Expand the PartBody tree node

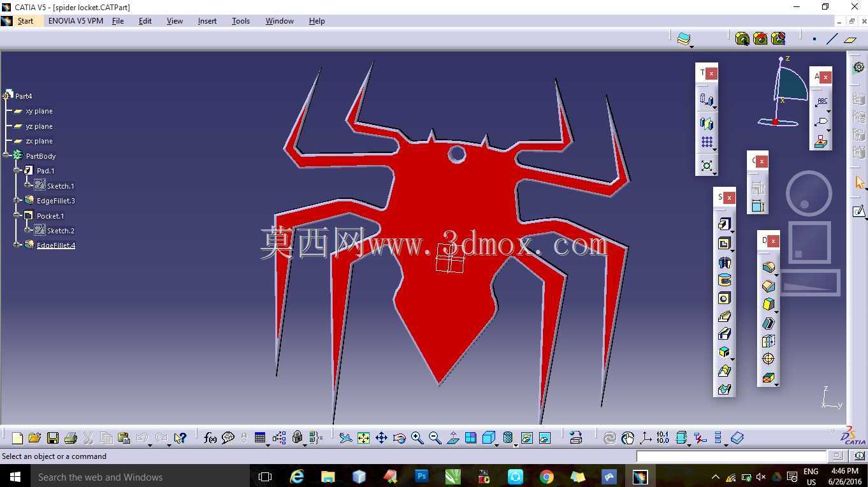[7, 156]
